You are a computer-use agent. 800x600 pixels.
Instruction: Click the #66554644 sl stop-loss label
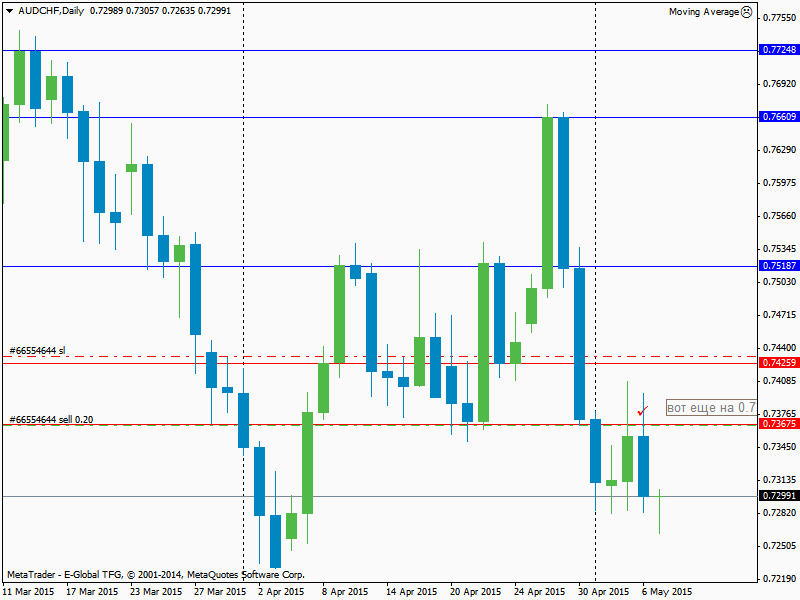coord(37,351)
